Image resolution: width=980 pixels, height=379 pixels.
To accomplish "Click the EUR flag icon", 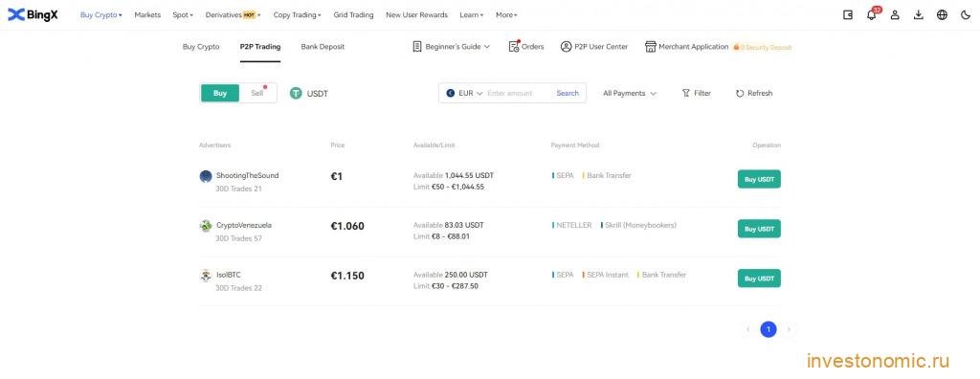I will [450, 93].
